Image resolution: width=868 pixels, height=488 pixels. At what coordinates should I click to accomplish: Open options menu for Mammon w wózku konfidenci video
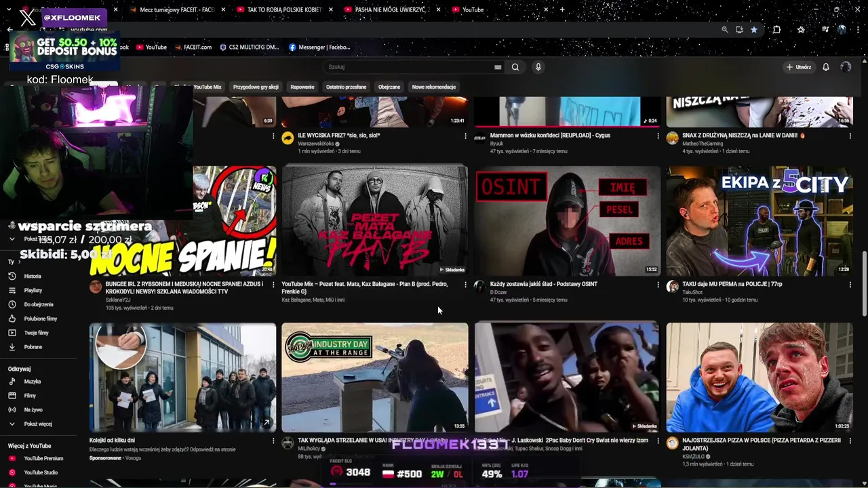[x=658, y=136]
